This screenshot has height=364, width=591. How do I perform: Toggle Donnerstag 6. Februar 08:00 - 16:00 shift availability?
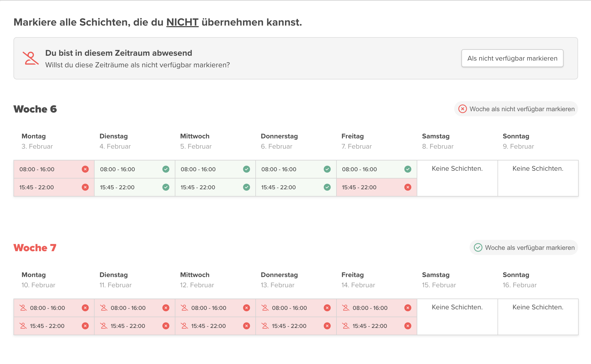[295, 169]
